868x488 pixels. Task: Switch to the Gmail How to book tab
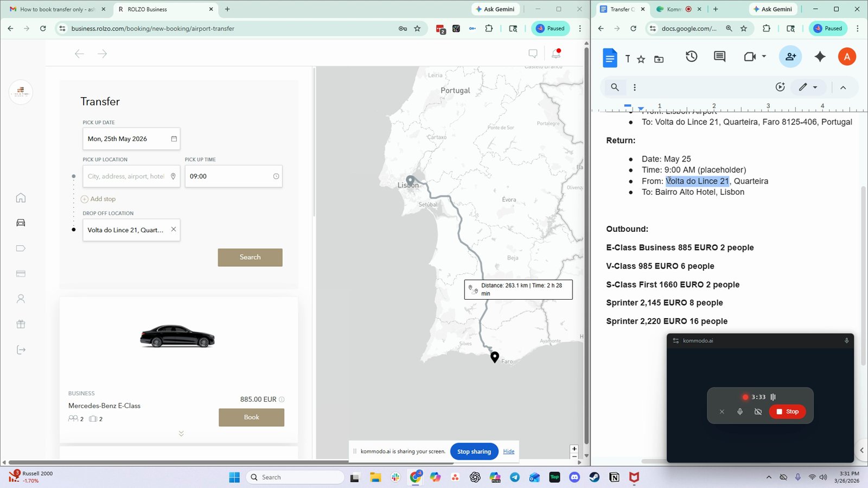coord(56,9)
